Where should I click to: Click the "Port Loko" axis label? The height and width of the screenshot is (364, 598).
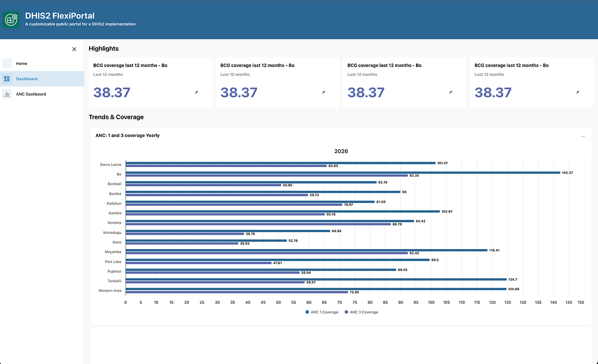click(113, 262)
